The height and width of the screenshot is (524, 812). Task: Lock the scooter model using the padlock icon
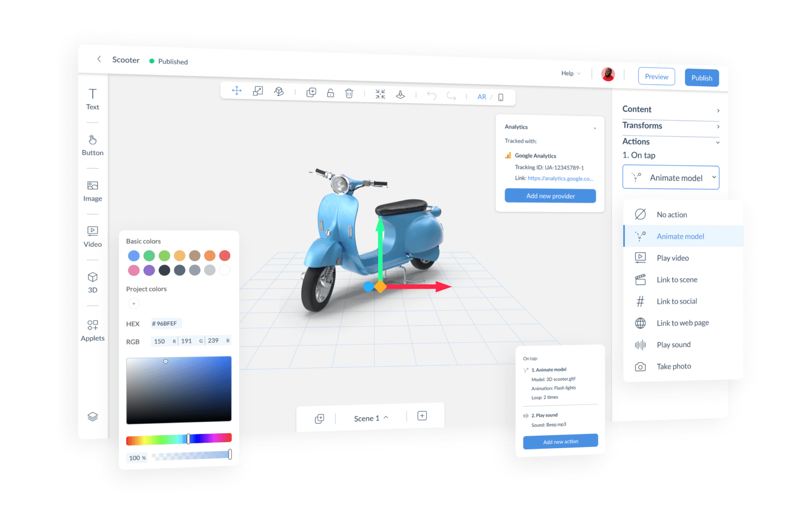coord(331,93)
